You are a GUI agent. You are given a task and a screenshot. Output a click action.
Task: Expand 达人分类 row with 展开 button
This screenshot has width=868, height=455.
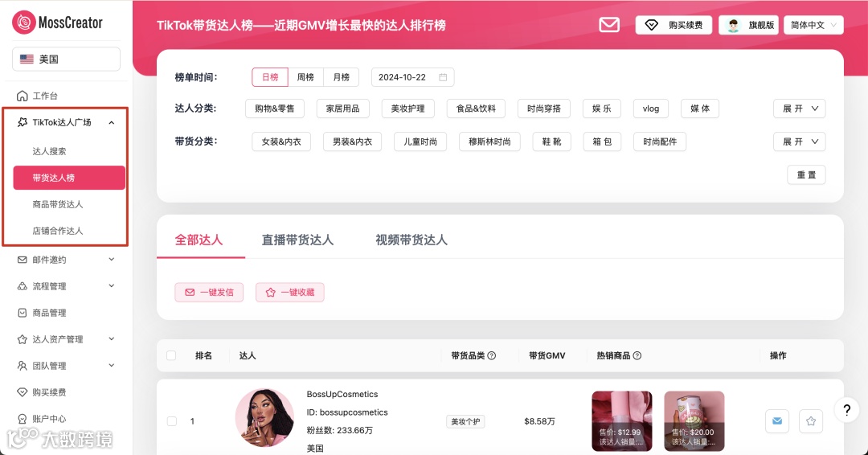click(x=800, y=109)
